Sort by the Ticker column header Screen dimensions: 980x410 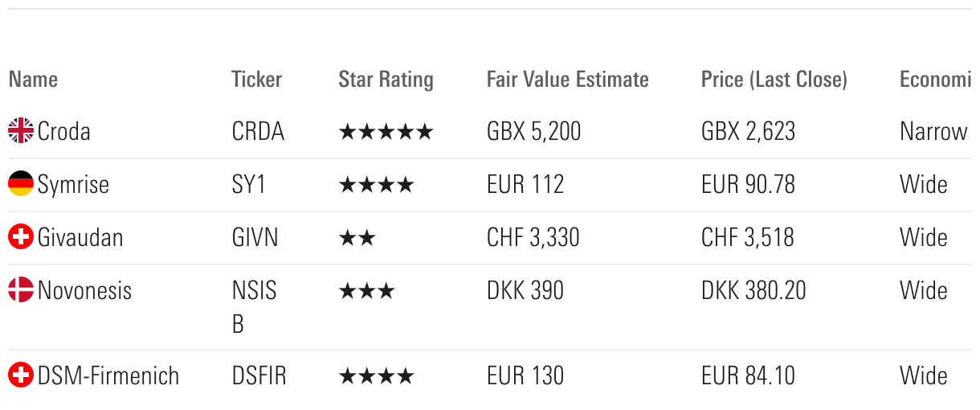coord(257,80)
